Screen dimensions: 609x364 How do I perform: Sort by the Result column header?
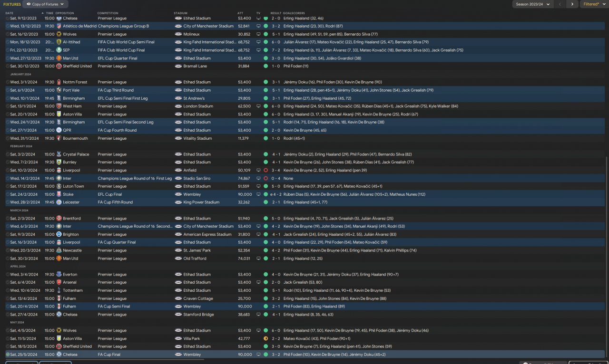[276, 13]
